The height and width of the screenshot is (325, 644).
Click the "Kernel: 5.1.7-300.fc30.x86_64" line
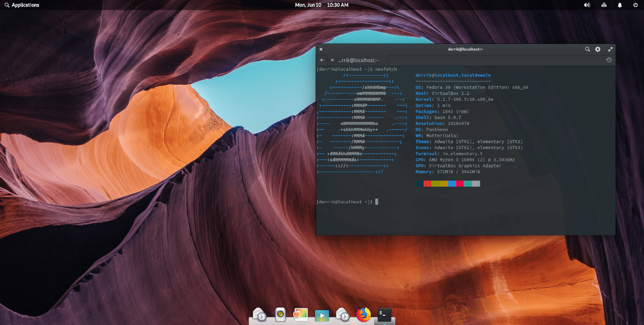pos(454,99)
